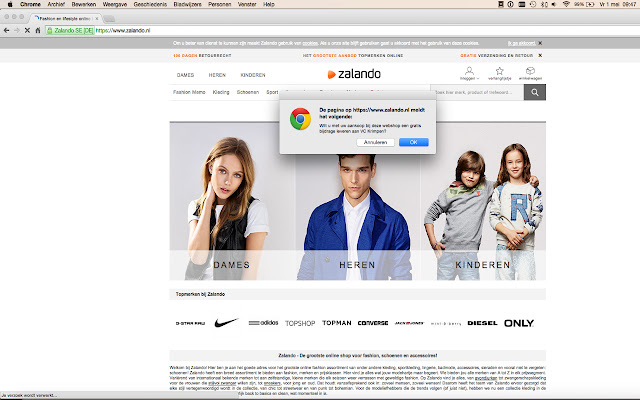
Task: Open the Bewerken menu
Action: pos(84,4)
